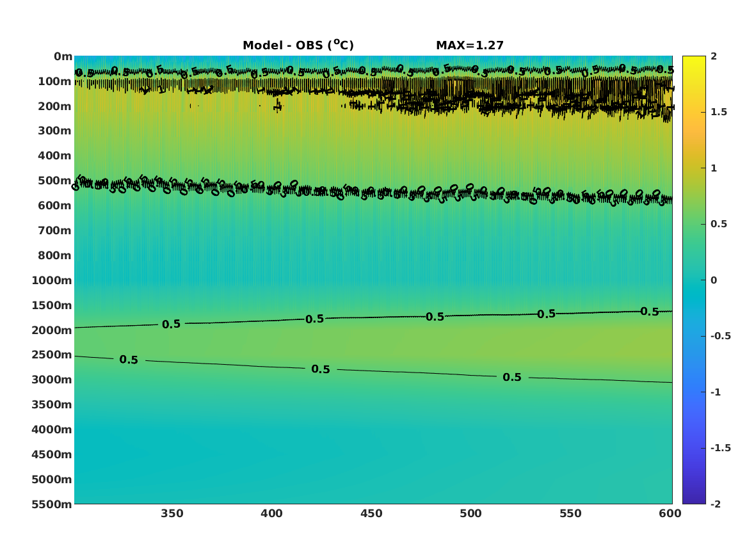Click the colorbar "2" top tick label

pos(714,56)
